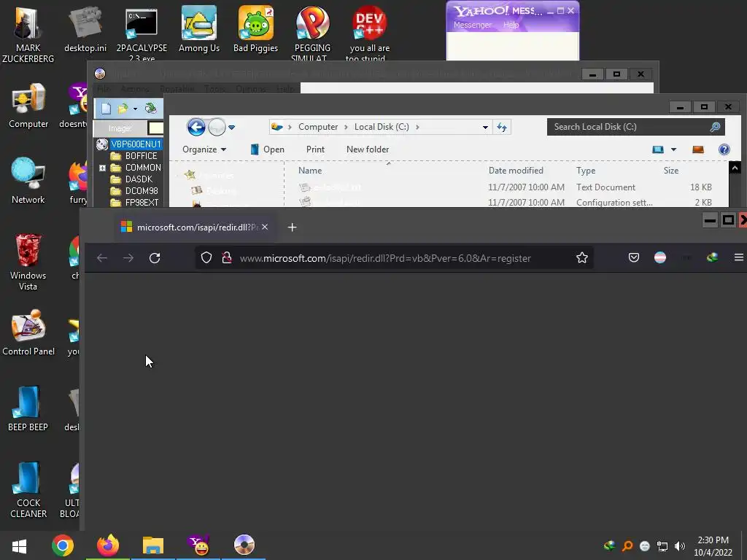Open File Explorer from the taskbar
Image resolution: width=747 pixels, height=560 pixels.
[x=153, y=545]
